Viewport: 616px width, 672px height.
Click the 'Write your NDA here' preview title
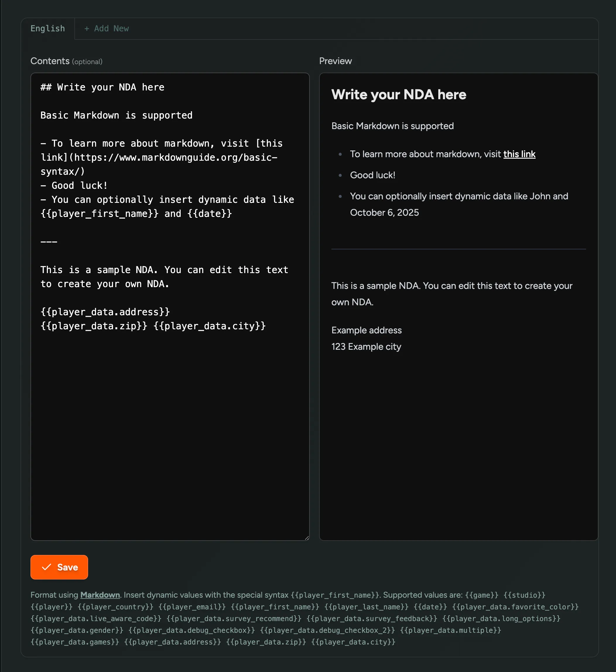pyautogui.click(x=398, y=95)
